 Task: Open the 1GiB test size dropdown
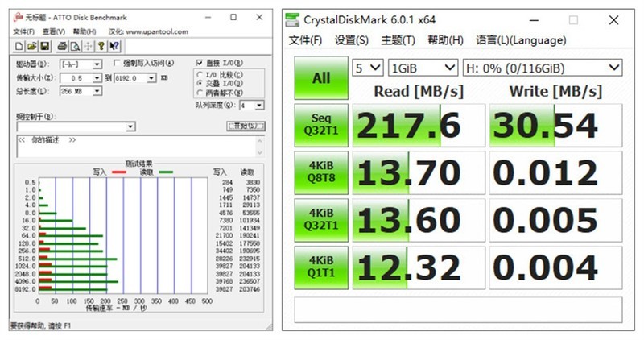point(423,68)
